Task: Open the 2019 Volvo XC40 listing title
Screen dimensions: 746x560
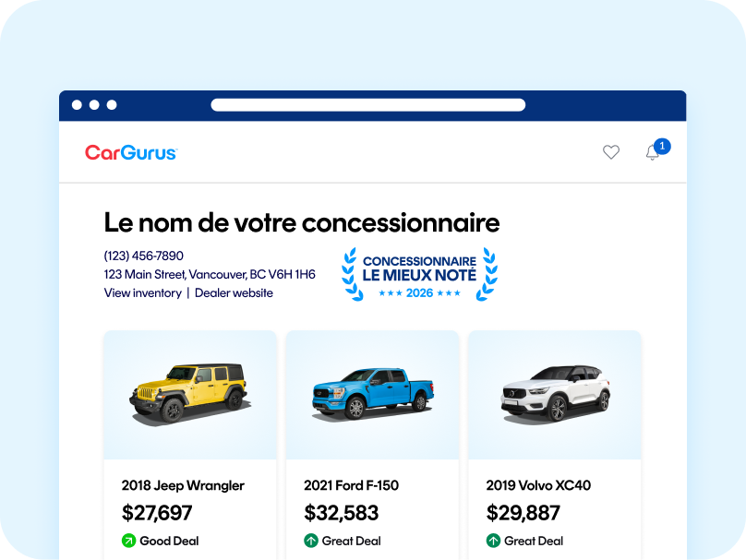Action: [x=538, y=485]
